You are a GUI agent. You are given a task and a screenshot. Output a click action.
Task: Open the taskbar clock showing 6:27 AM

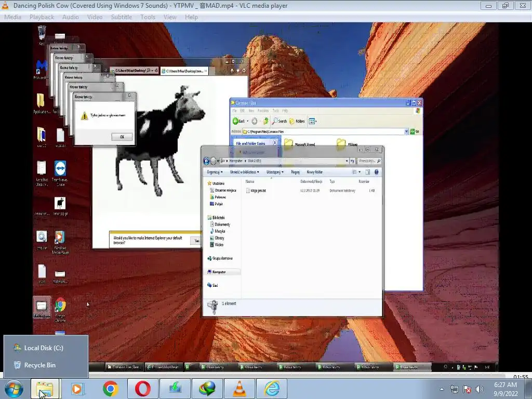tap(506, 389)
